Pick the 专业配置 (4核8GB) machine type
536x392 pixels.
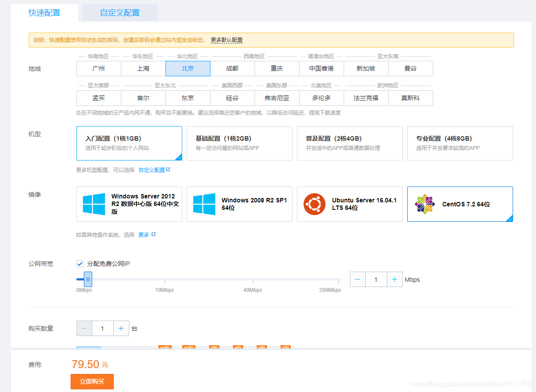click(x=460, y=143)
